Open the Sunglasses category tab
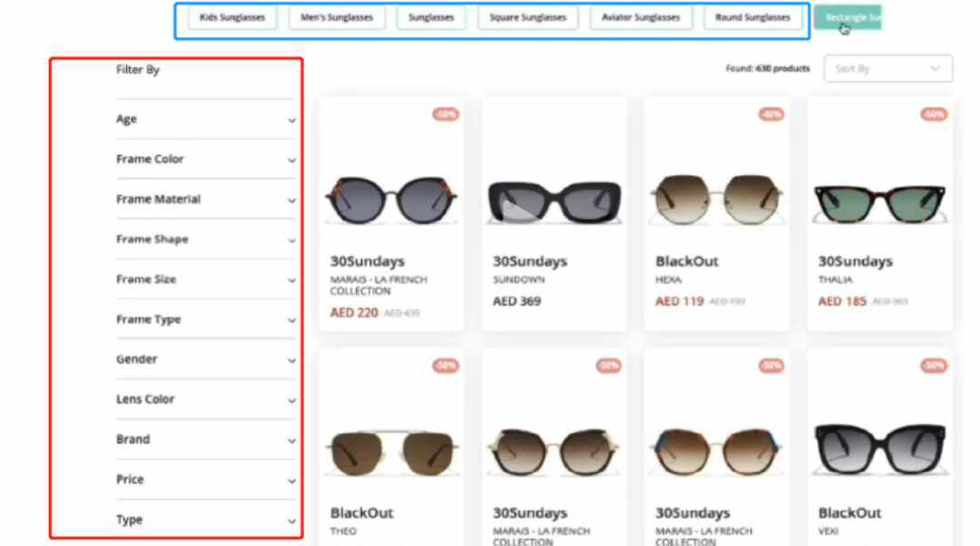This screenshot has width=980, height=546. coord(431,17)
